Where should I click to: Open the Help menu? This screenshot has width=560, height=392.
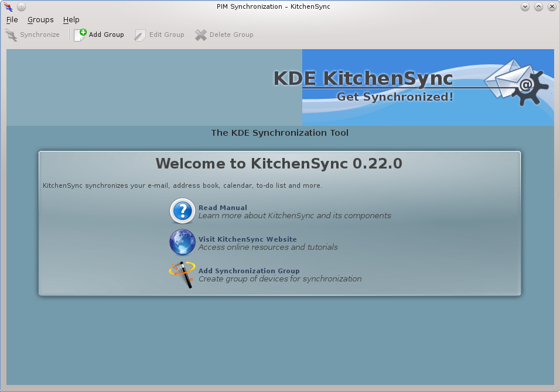point(71,20)
